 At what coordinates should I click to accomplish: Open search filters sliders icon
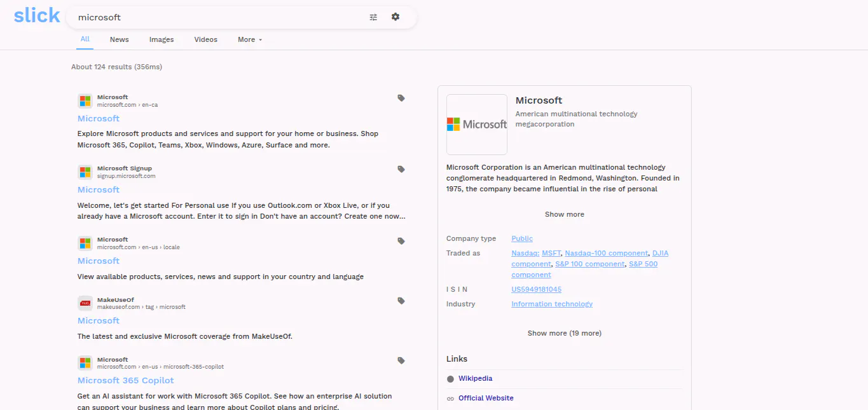point(373,17)
